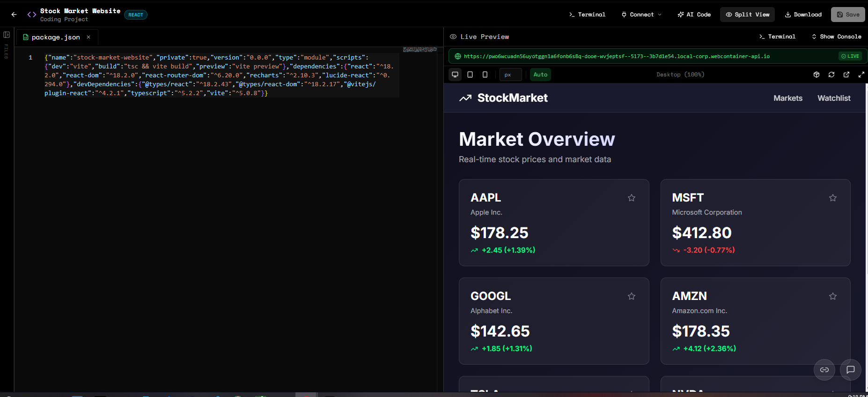
Task: Expand the Connect dropdown
Action: tap(641, 15)
